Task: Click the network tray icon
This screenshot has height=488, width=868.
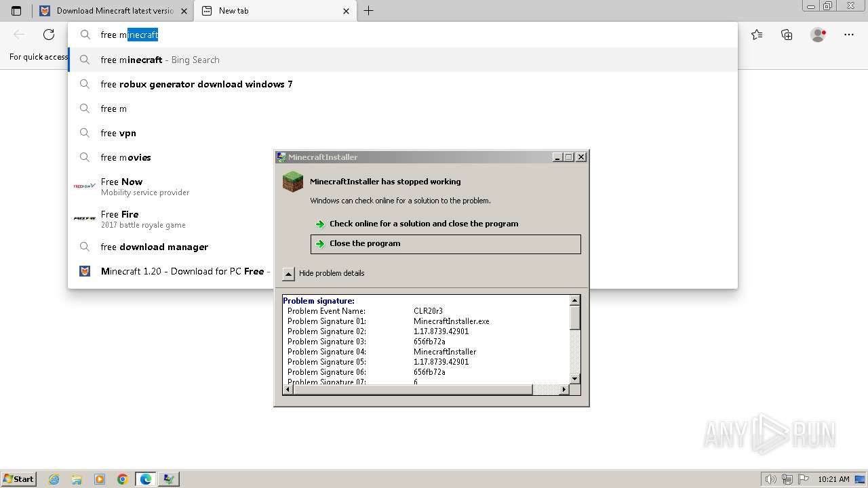Action: tap(787, 479)
